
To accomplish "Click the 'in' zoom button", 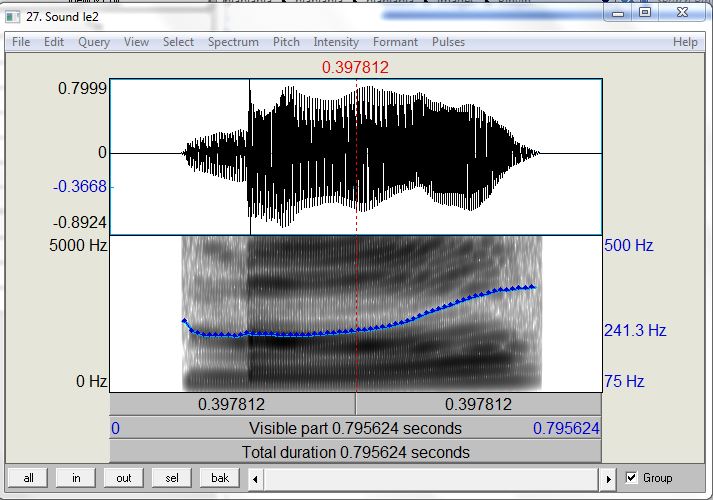I will click(x=76, y=478).
